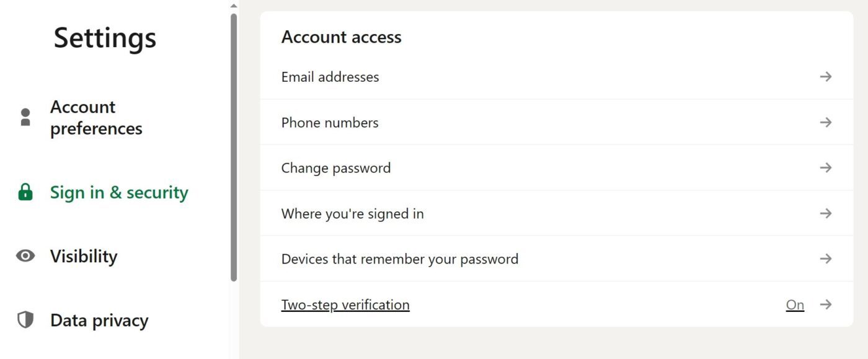
Task: Select Sign in & security section
Action: [119, 192]
